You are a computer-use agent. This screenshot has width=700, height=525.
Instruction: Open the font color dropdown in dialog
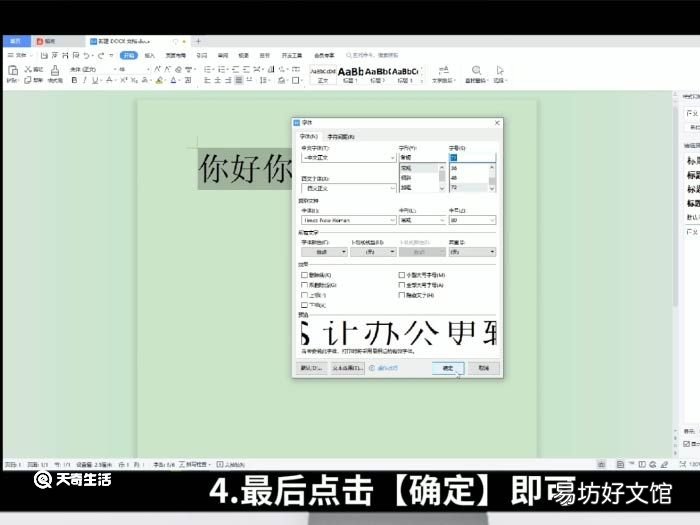click(x=324, y=252)
